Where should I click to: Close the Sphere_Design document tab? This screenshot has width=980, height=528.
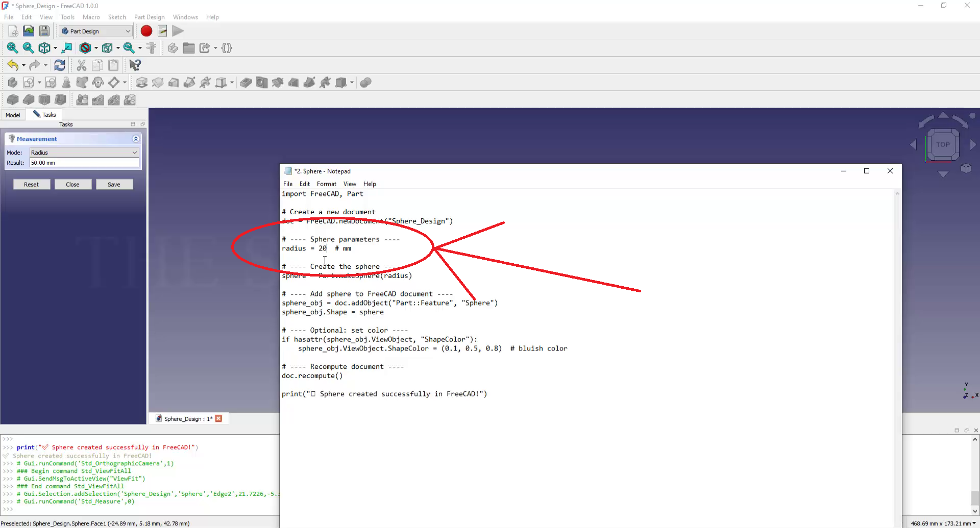tap(219, 419)
